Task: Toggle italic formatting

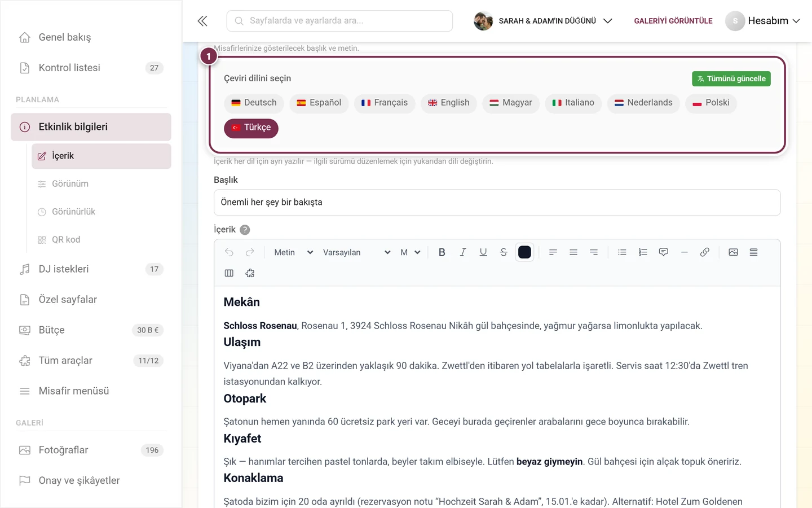Action: 462,252
